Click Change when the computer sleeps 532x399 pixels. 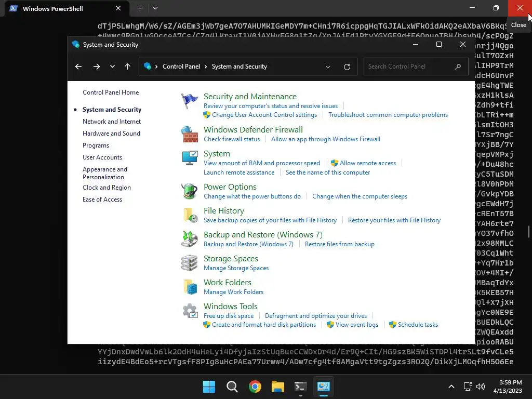coord(360,196)
